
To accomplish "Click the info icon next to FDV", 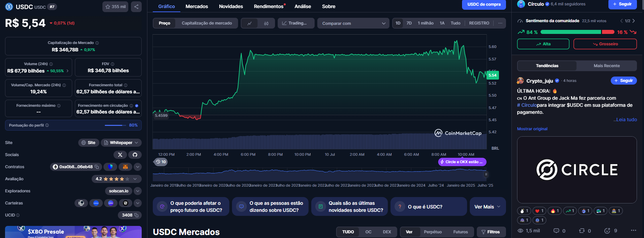I will [112, 64].
